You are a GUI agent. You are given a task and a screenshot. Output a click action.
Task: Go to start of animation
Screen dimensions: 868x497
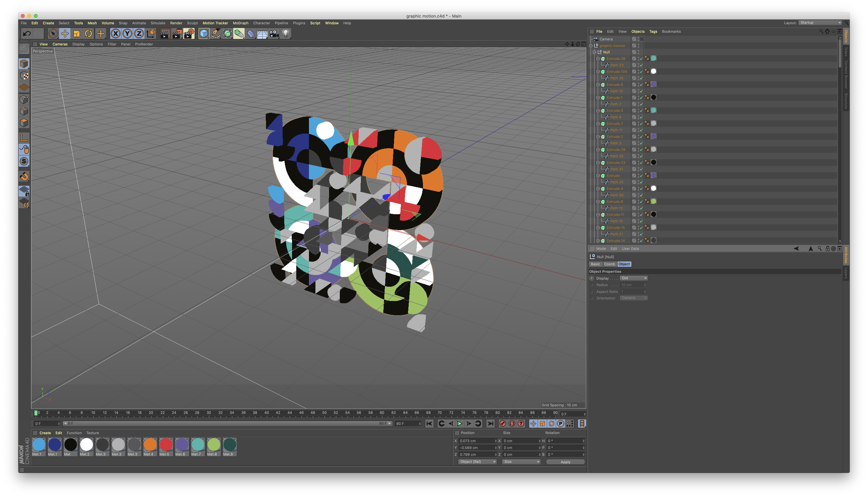tap(429, 424)
